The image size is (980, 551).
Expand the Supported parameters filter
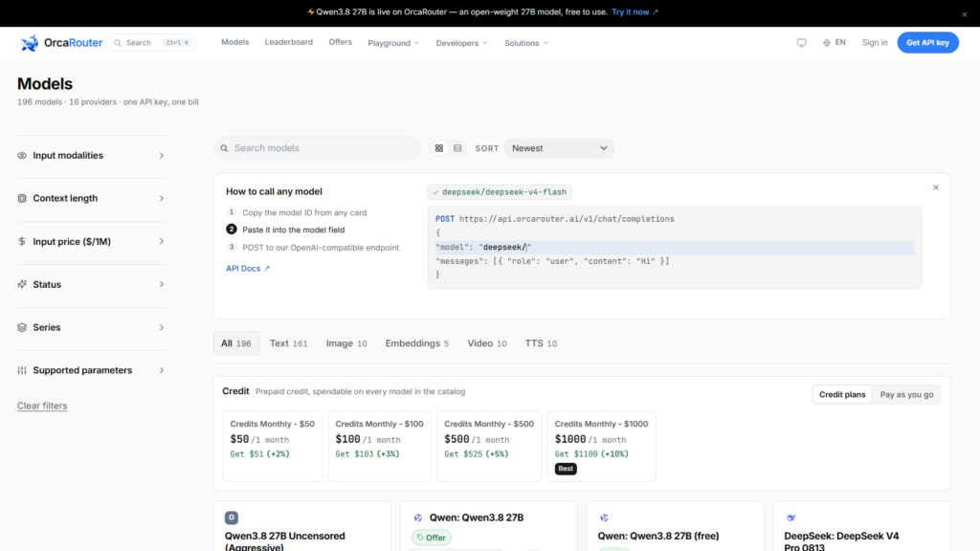pos(92,370)
